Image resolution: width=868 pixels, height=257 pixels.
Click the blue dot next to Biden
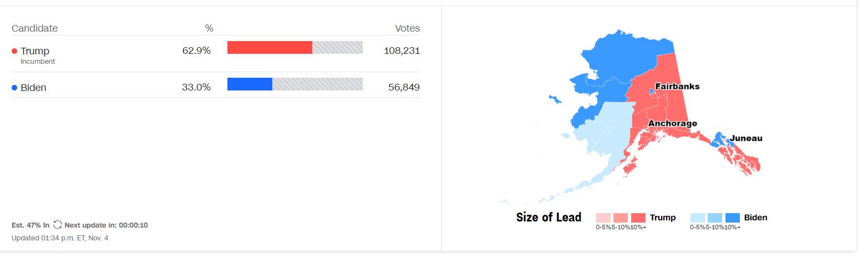(x=14, y=88)
